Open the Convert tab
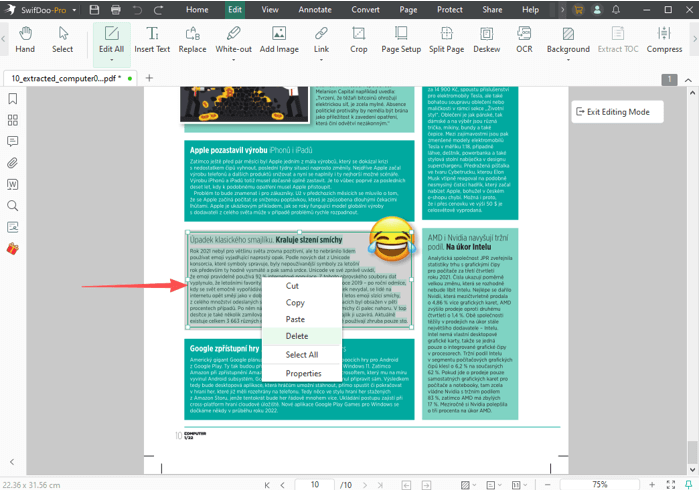The width and height of the screenshot is (700, 490). (x=365, y=10)
